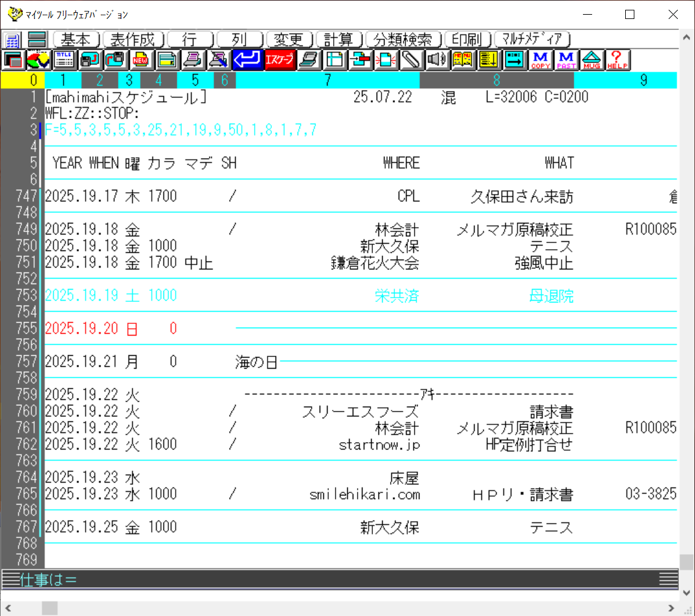Click the paperclip attachment icon
695x616 pixels.
tap(411, 59)
